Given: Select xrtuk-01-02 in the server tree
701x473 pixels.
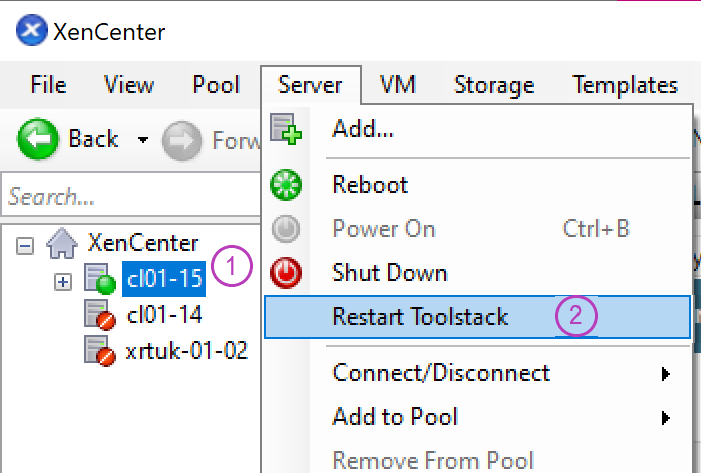Looking at the screenshot, I should [188, 351].
